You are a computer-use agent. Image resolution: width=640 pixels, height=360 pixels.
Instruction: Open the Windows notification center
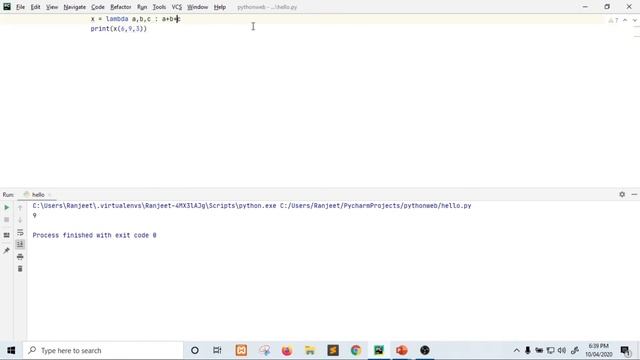point(625,350)
